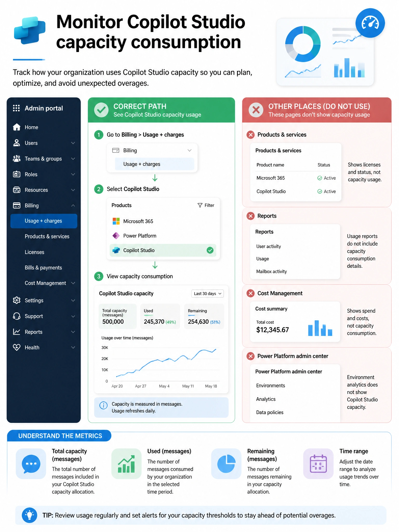
Task: Click the $12,345.67 total cost value
Action: click(x=272, y=330)
